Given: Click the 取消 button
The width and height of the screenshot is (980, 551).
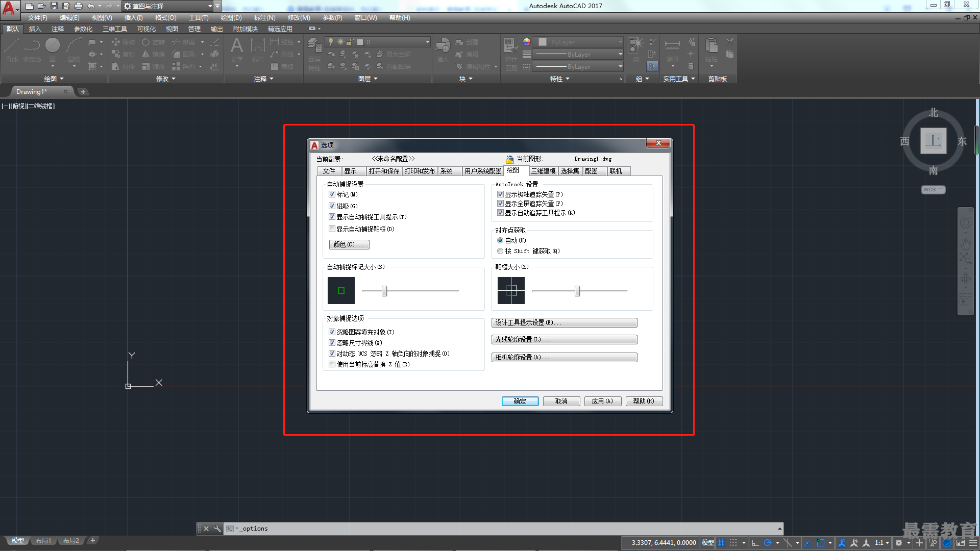Looking at the screenshot, I should [x=561, y=401].
